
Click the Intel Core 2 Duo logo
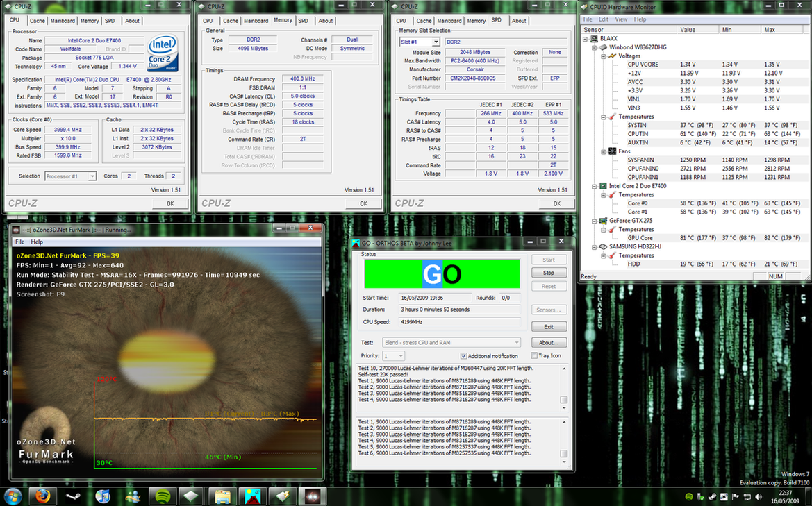163,54
